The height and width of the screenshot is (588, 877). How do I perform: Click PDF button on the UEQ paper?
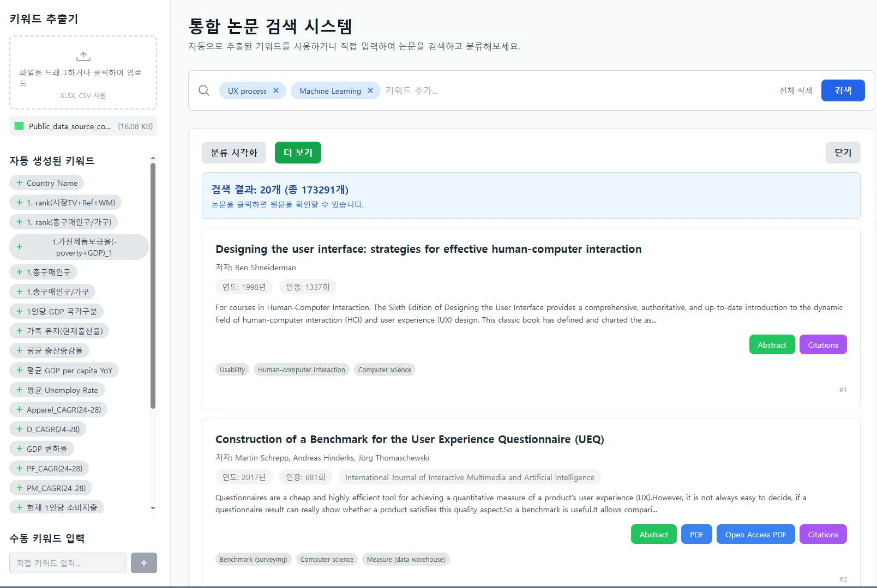696,534
